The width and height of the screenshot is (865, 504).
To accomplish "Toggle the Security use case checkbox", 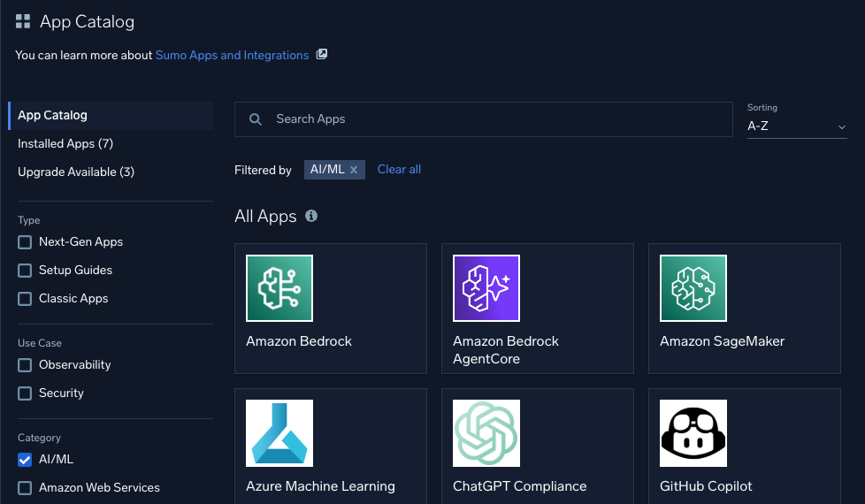I will click(x=25, y=393).
